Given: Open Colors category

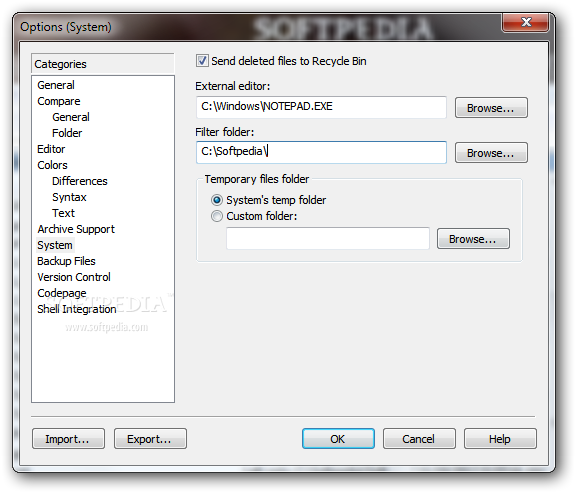Looking at the screenshot, I should pyautogui.click(x=53, y=165).
